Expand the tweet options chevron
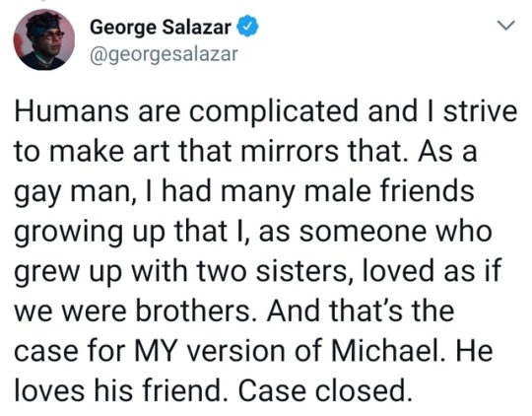 tap(505, 26)
